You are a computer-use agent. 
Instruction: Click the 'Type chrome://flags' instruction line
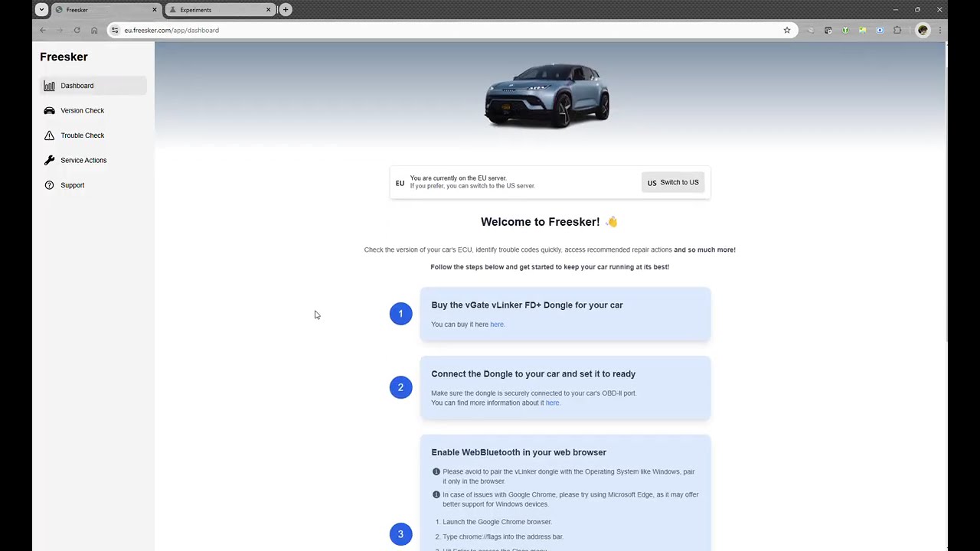pos(502,537)
